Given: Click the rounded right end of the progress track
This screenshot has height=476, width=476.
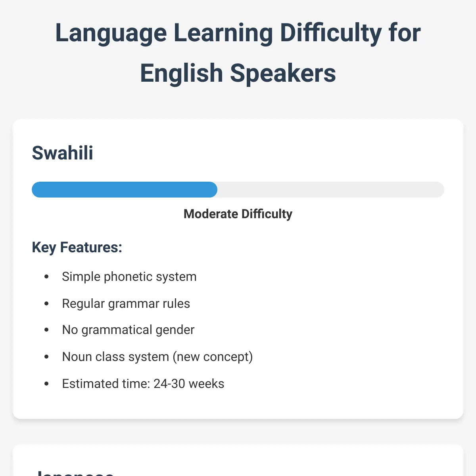Looking at the screenshot, I should pos(438,190).
